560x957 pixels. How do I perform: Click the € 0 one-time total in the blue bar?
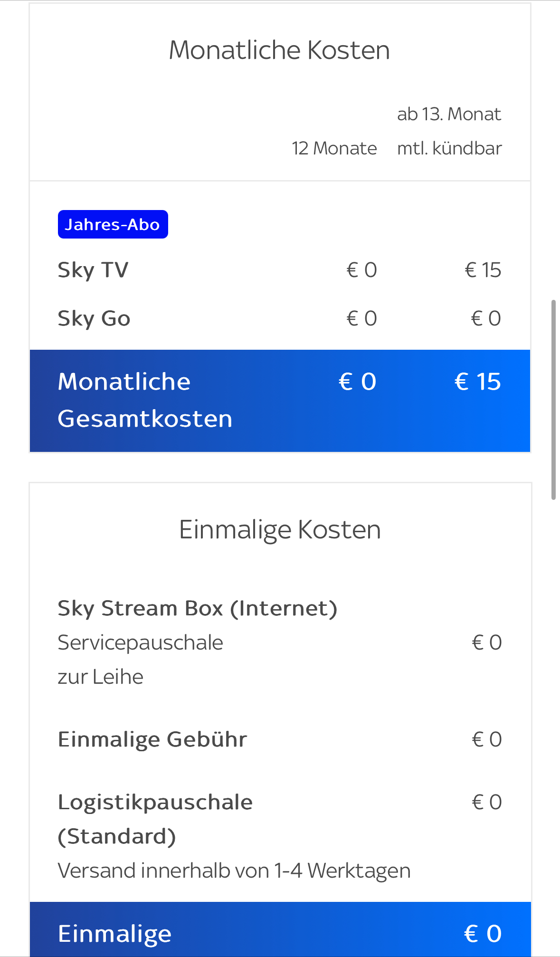pos(483,933)
